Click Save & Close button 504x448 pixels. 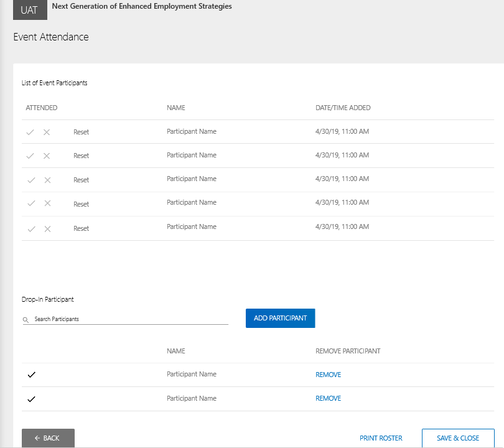click(458, 438)
